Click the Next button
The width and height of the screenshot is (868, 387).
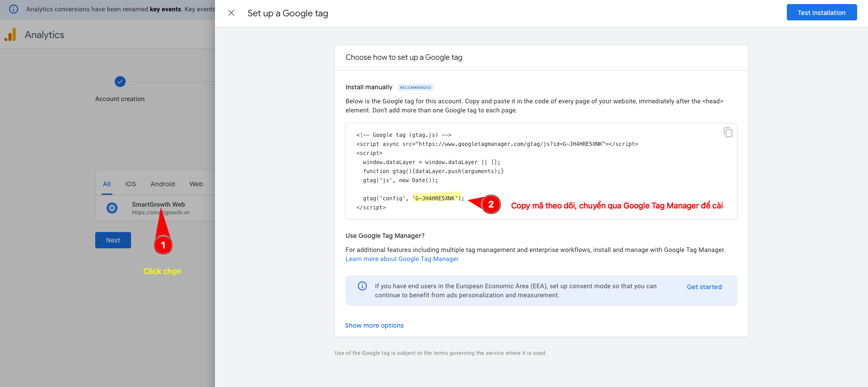pos(113,240)
